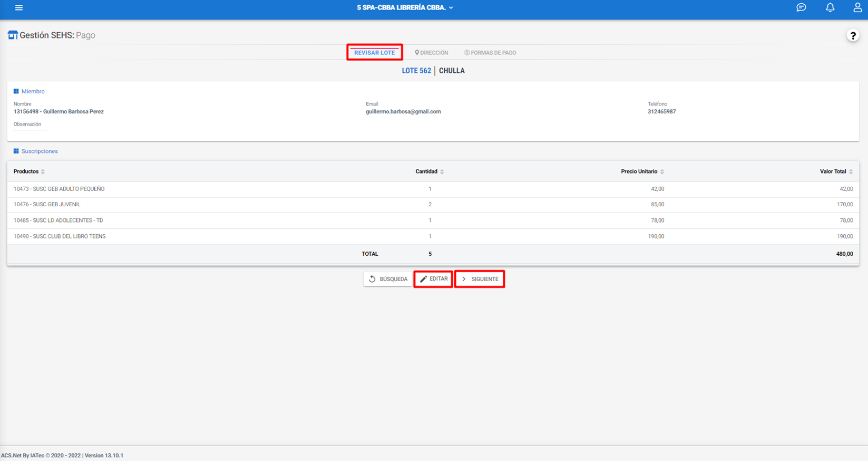Select row 10490 - SUSC CLUB DEL LIBRO TEENS
This screenshot has height=461, width=868.
click(x=433, y=236)
